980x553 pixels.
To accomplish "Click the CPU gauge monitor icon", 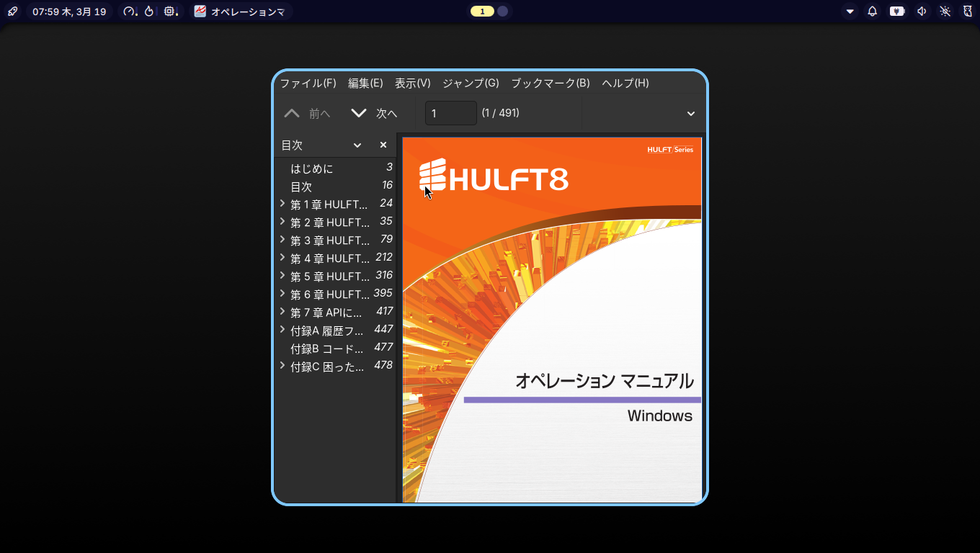I will (x=130, y=12).
